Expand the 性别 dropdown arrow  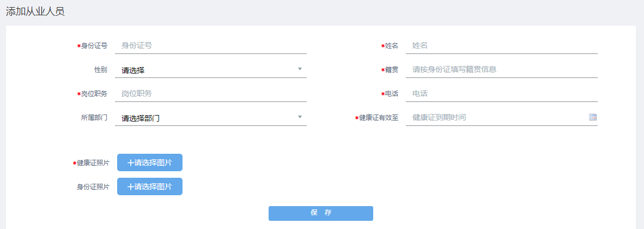tap(300, 69)
